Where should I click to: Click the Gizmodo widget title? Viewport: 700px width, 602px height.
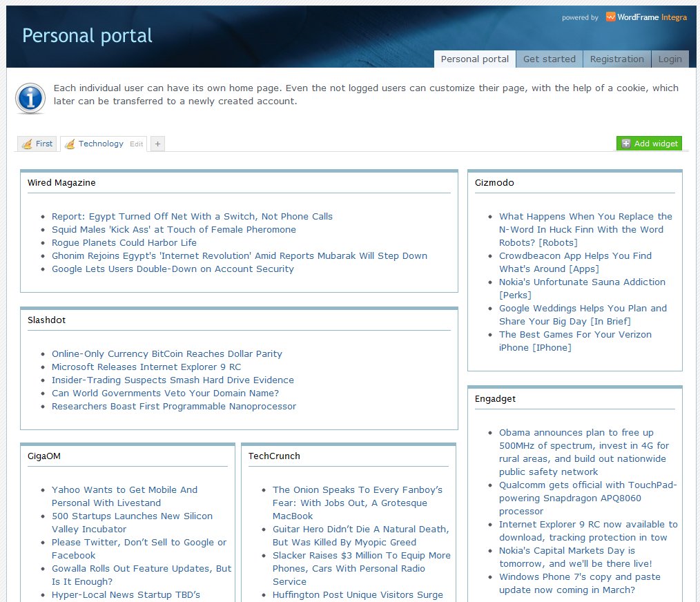494,183
